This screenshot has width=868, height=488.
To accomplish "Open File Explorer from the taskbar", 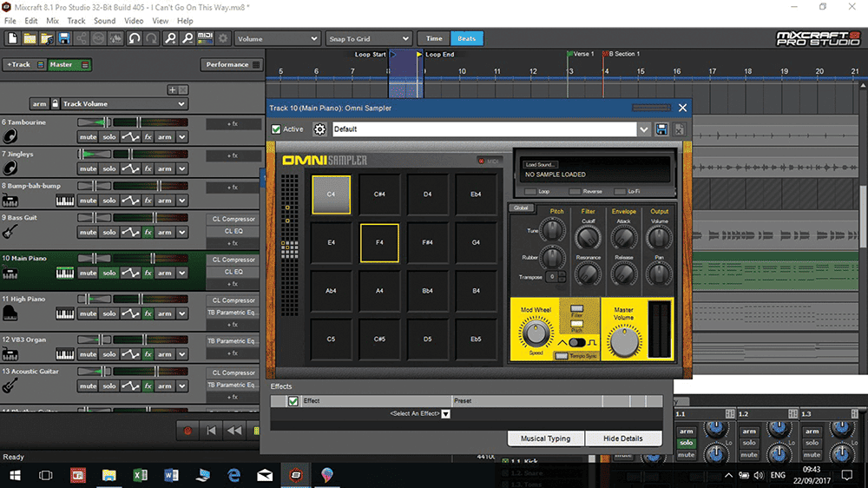I will click(x=109, y=475).
